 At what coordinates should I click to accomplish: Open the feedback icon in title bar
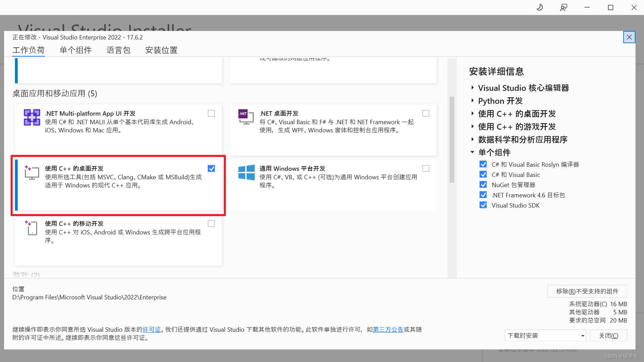(564, 7)
